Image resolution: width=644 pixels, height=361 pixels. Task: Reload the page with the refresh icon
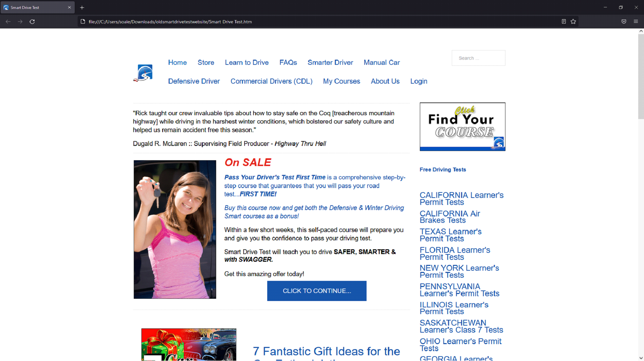(x=32, y=22)
